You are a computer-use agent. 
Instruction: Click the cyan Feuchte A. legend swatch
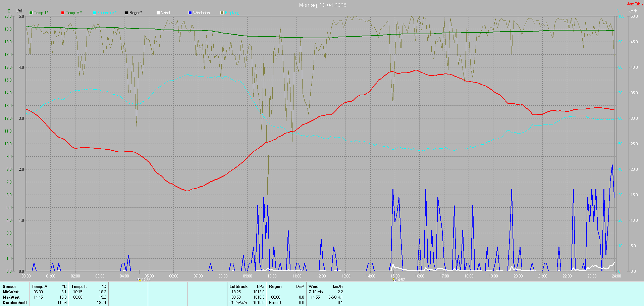[95, 13]
